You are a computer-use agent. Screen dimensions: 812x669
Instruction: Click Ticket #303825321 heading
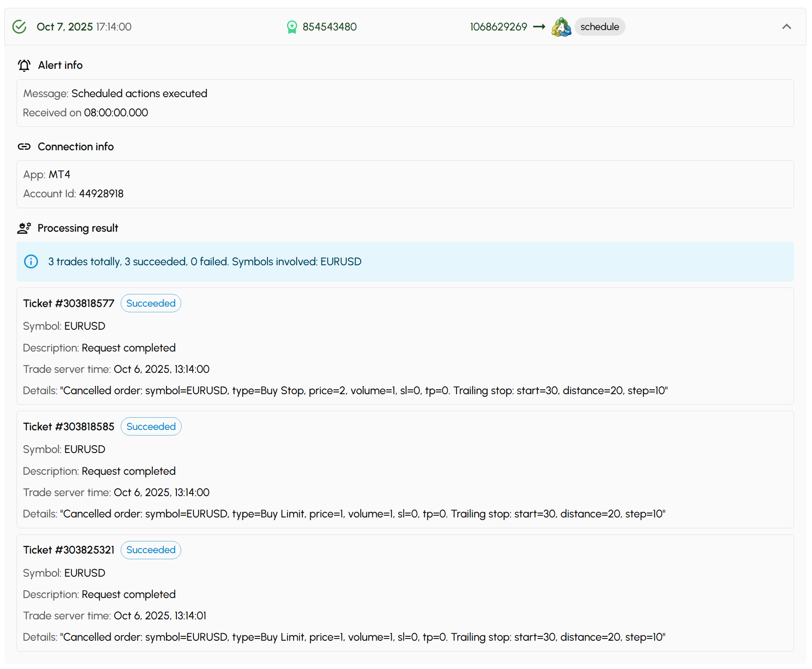point(69,550)
